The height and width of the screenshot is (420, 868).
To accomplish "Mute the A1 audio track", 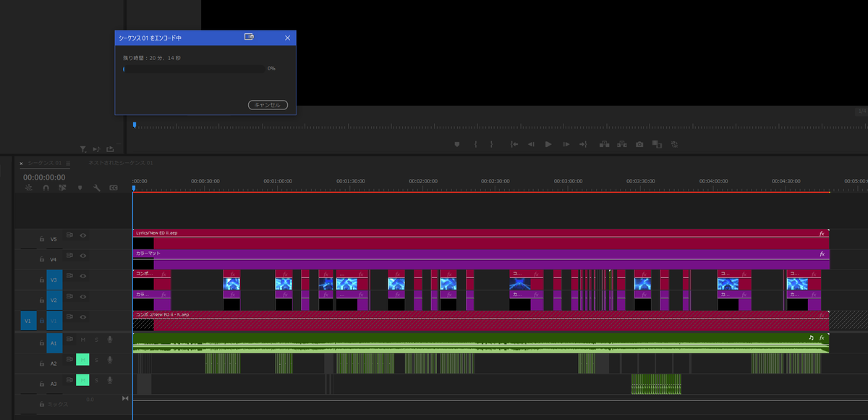I will click(x=83, y=340).
